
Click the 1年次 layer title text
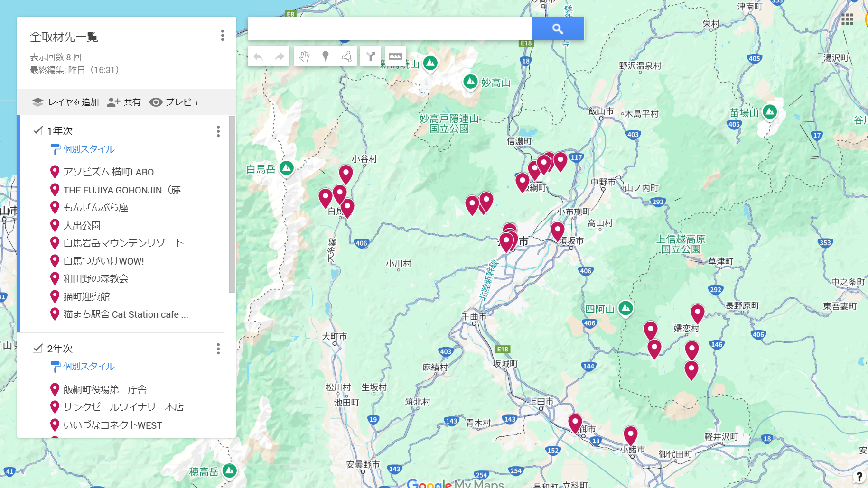click(x=60, y=131)
